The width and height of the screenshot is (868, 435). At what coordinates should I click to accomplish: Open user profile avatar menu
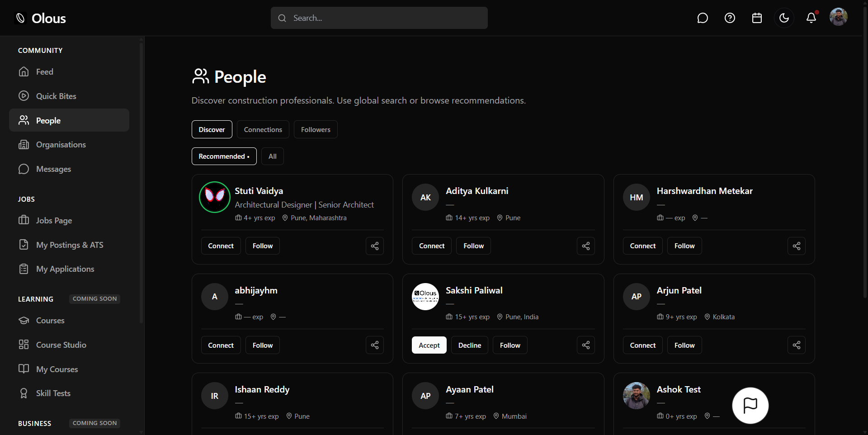coord(838,17)
